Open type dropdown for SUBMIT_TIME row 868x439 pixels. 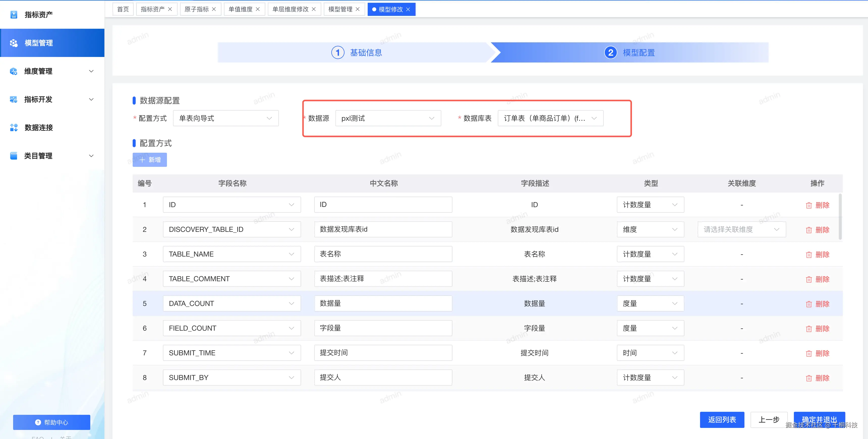[x=650, y=353]
